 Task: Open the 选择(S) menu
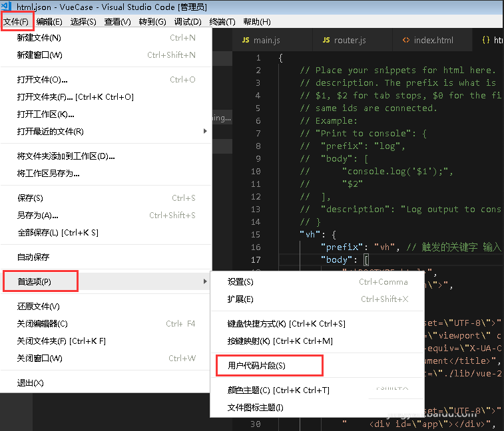click(x=83, y=22)
